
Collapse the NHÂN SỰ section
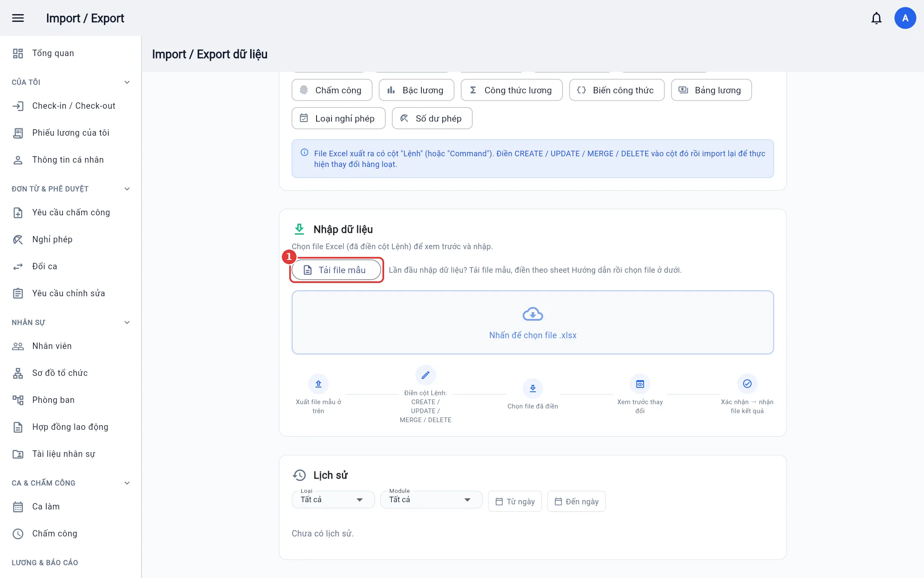[x=127, y=322]
